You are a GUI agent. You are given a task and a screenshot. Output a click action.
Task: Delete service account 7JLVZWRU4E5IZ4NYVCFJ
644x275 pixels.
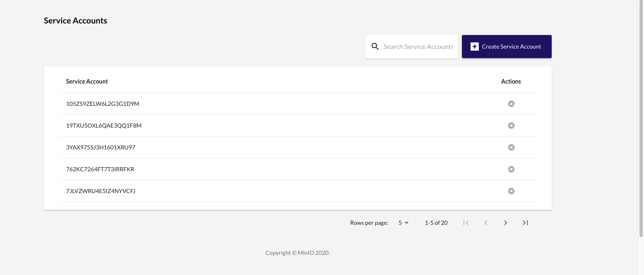tap(511, 191)
